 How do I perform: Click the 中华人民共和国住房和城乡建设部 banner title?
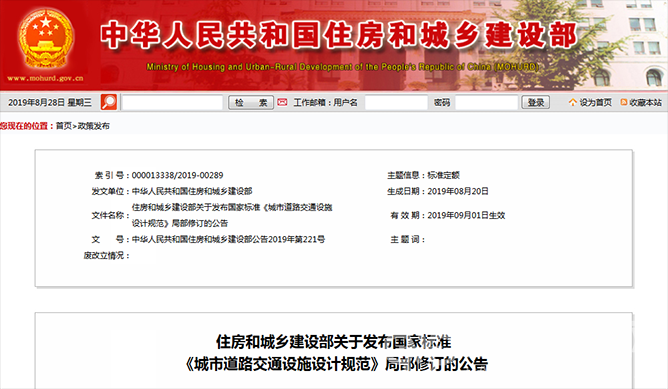[x=339, y=35]
